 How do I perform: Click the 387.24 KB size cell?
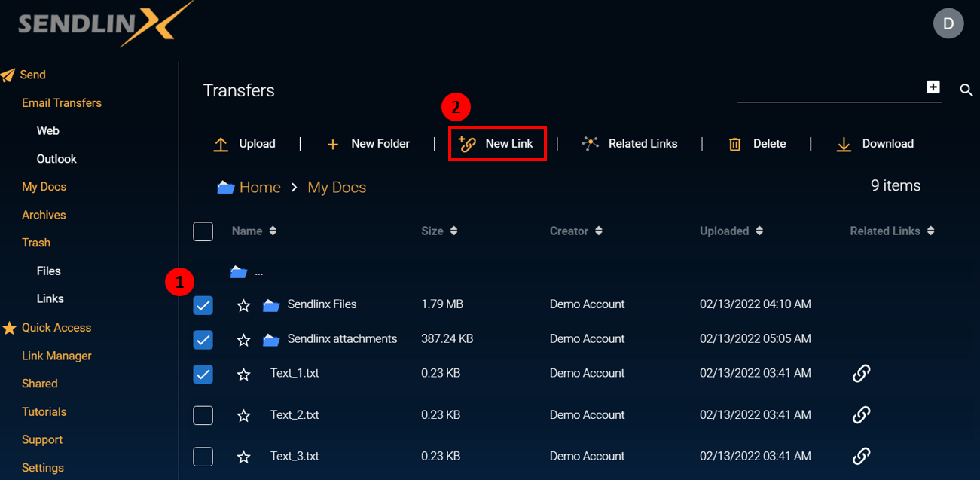[447, 339]
